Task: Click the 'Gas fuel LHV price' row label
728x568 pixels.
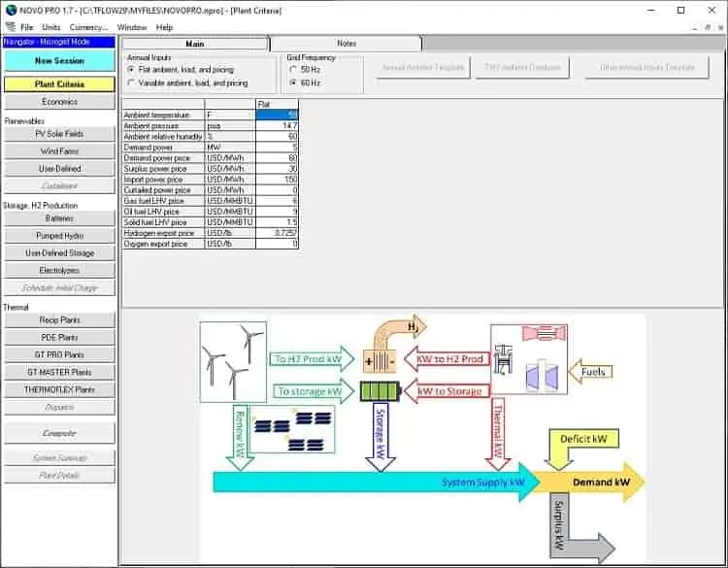Action: [x=154, y=201]
